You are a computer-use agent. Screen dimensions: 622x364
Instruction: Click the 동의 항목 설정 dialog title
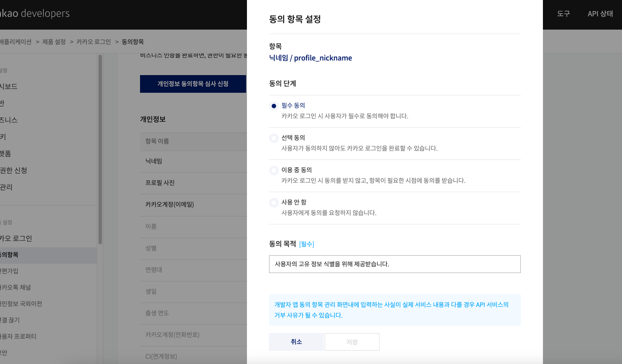click(x=295, y=19)
